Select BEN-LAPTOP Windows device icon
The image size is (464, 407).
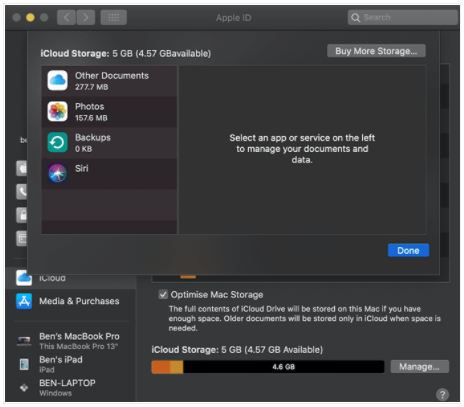[x=24, y=388]
